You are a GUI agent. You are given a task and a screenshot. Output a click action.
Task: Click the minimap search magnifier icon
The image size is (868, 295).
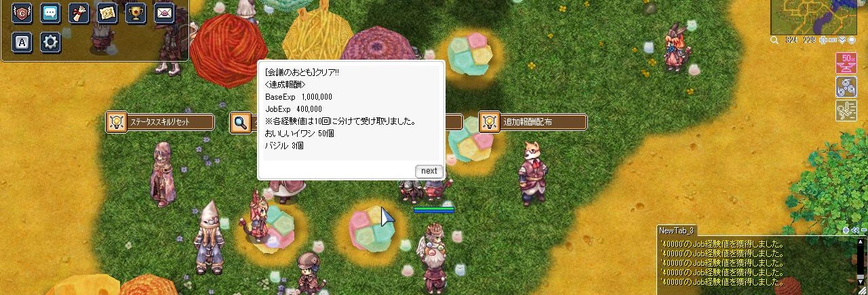point(774,40)
